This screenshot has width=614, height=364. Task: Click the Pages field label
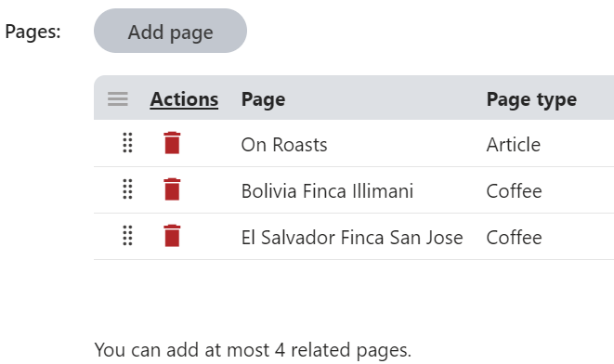point(33,32)
